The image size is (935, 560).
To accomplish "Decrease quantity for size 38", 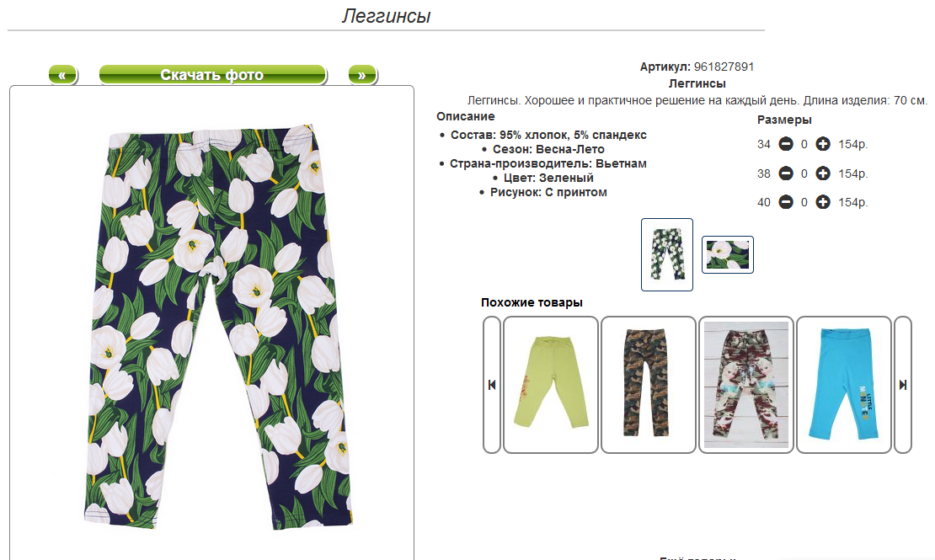I will 786,173.
